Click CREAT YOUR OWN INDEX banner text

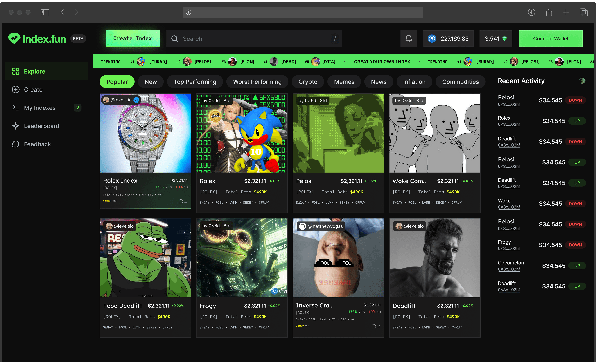[x=382, y=62]
